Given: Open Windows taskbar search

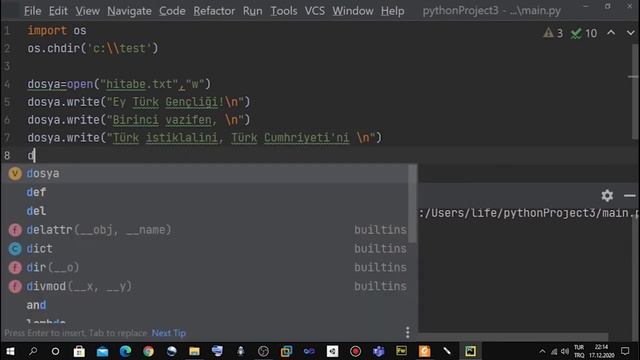Looking at the screenshot, I should coord(33,351).
